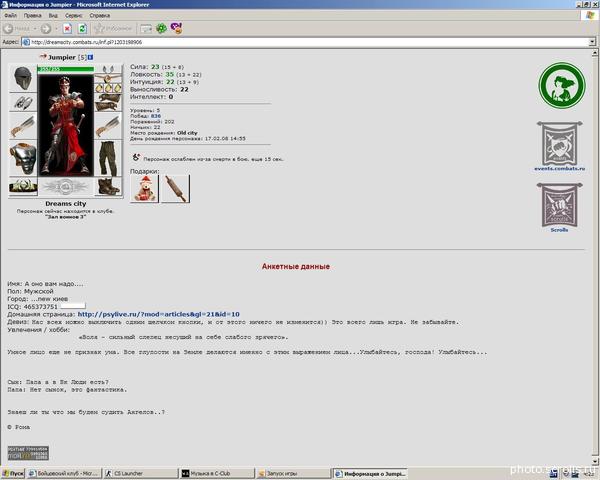Image resolution: width=600 pixels, height=480 pixels.
Task: Select the boots equipment slot
Action: [109, 186]
